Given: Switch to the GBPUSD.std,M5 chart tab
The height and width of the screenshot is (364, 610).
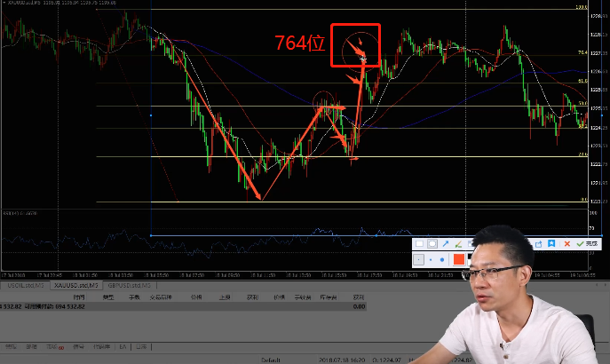Looking at the screenshot, I should coord(129,286).
